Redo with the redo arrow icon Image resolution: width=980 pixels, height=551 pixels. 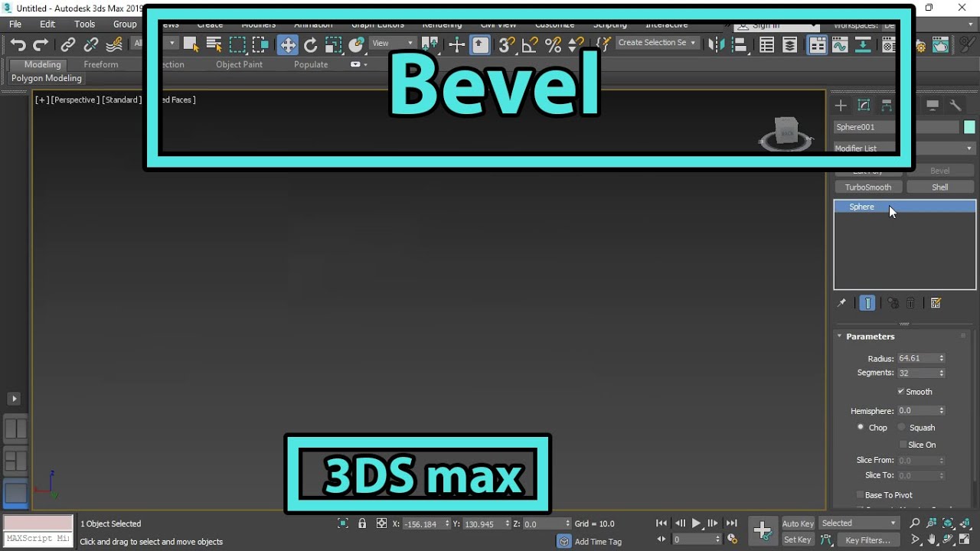[x=41, y=45]
